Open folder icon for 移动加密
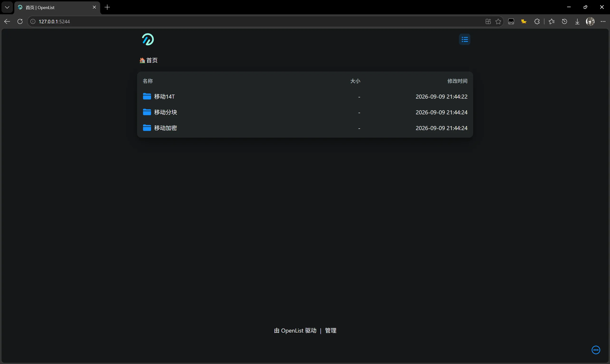Viewport: 610px width, 364px height. point(147,128)
